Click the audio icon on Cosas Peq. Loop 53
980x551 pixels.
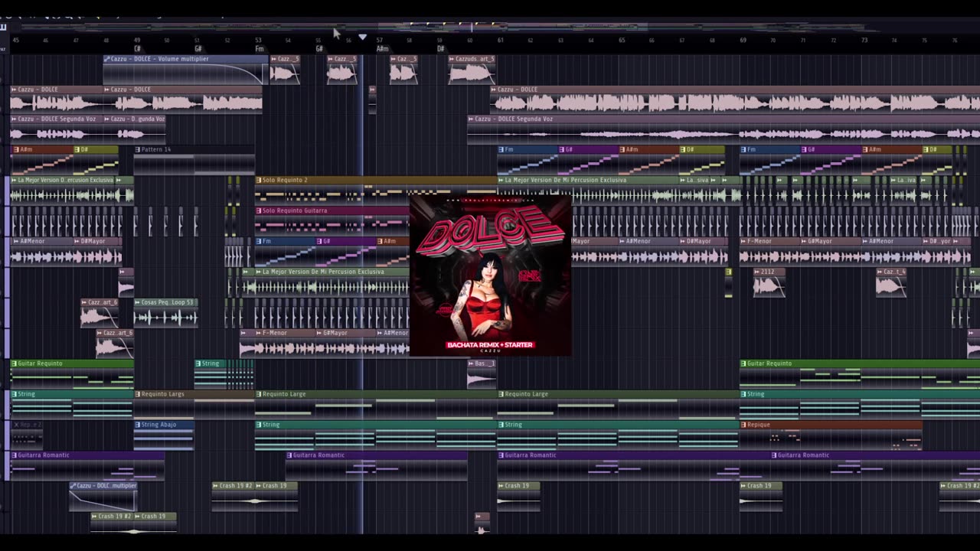pos(138,302)
